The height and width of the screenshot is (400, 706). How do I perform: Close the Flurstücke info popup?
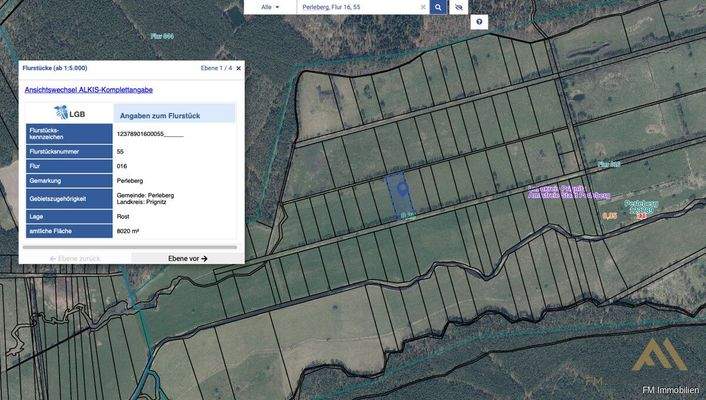click(x=238, y=68)
